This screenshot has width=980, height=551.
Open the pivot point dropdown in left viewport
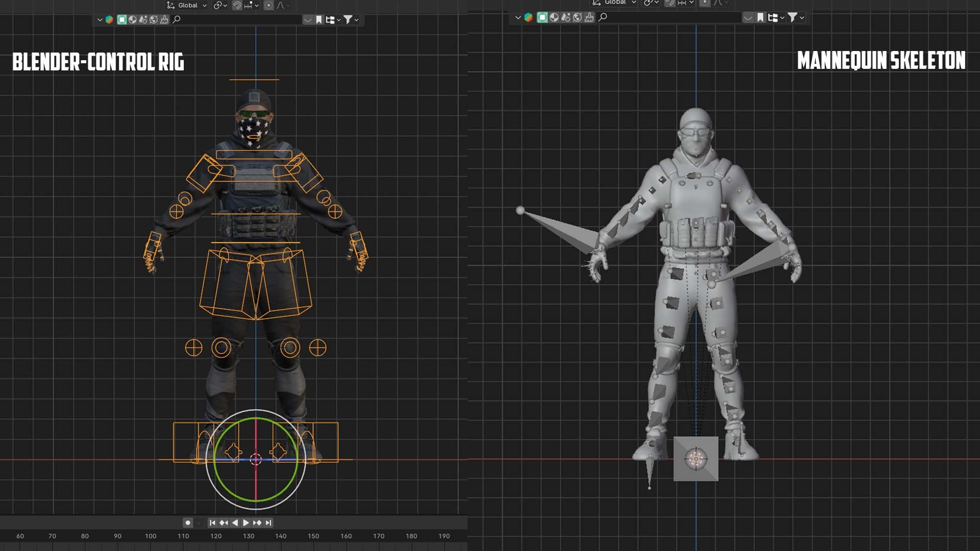tap(220, 5)
